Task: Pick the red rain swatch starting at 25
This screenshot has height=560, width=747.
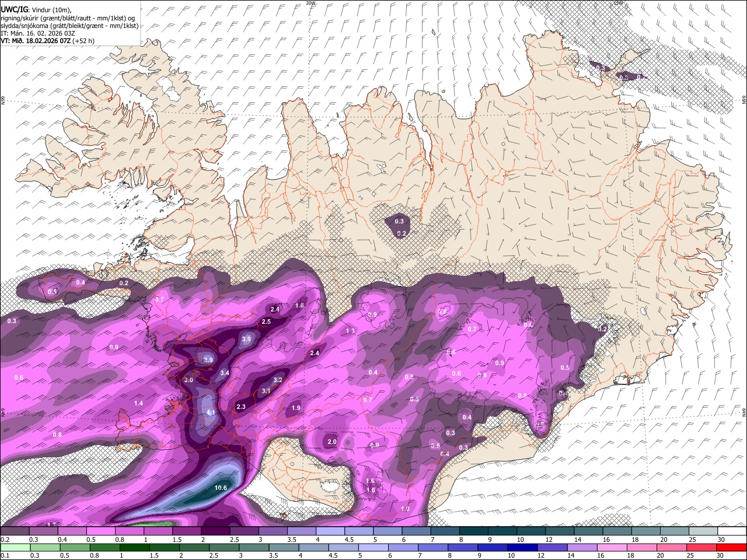Action: [702, 547]
